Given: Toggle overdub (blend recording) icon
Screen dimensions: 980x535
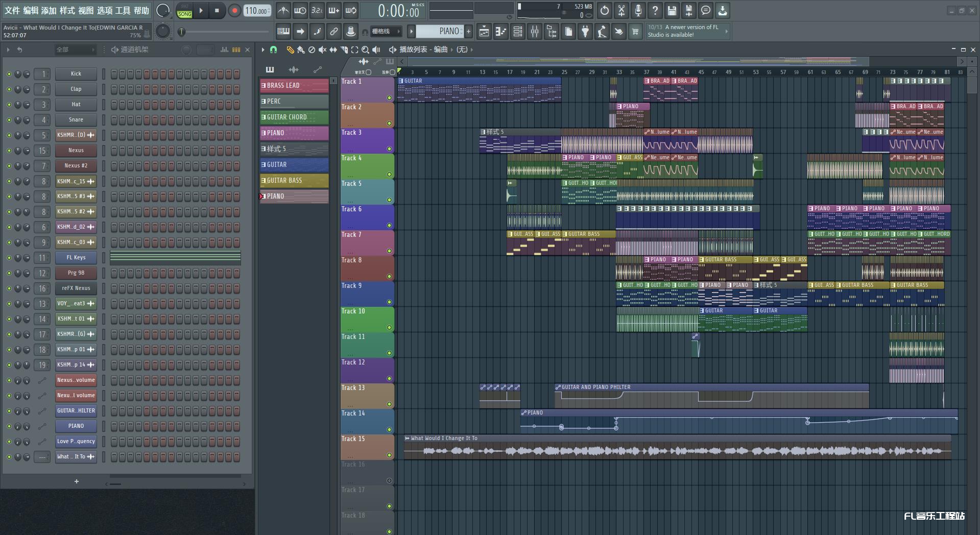Looking at the screenshot, I should tap(334, 10).
